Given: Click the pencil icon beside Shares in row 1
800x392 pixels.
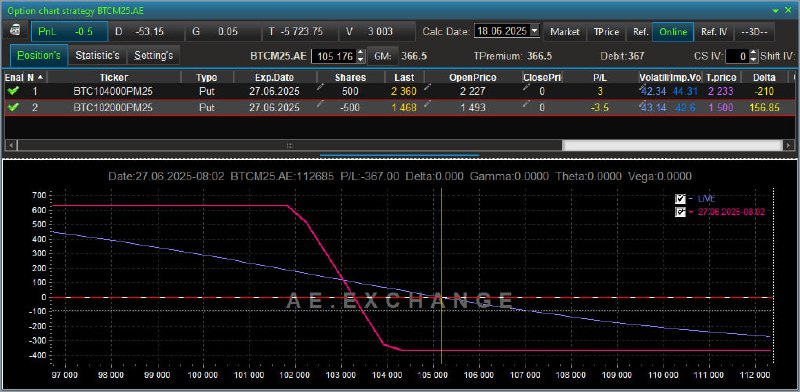Looking at the screenshot, I should click(320, 88).
